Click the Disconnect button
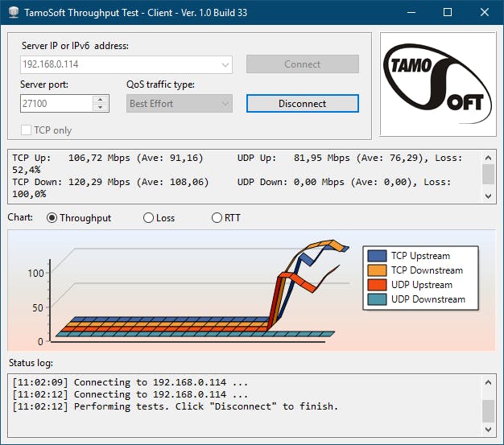504x445 pixels. click(302, 104)
